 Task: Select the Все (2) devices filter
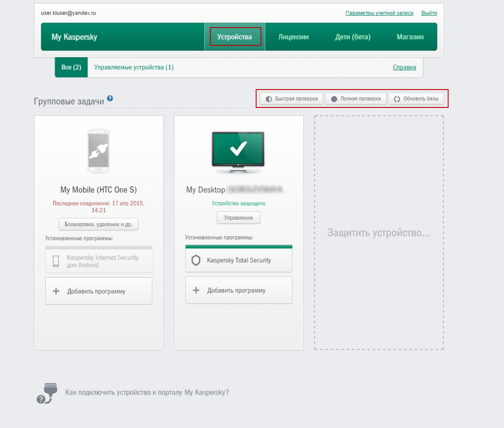pos(71,67)
